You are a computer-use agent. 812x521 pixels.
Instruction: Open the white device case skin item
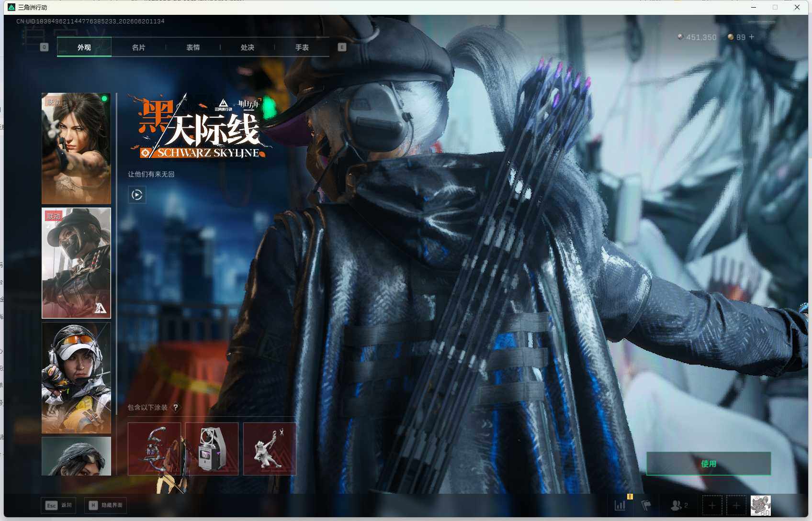pyautogui.click(x=212, y=449)
